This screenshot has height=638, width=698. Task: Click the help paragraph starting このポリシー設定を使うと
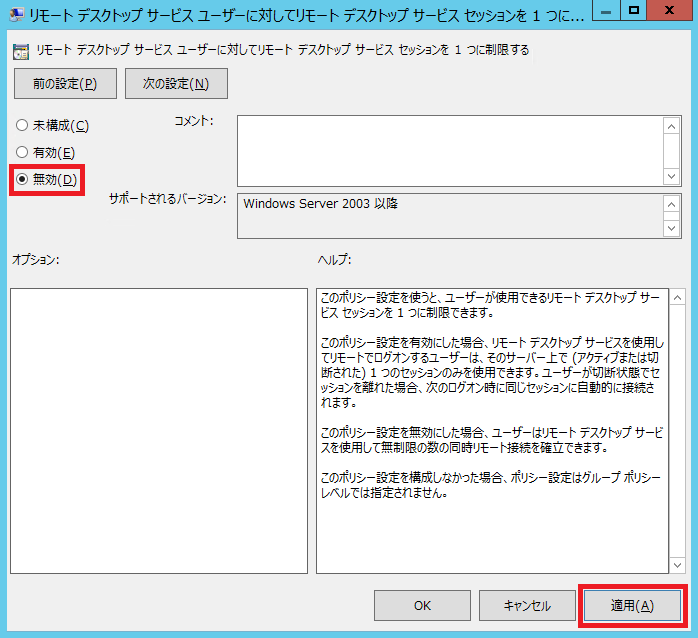[x=490, y=305]
